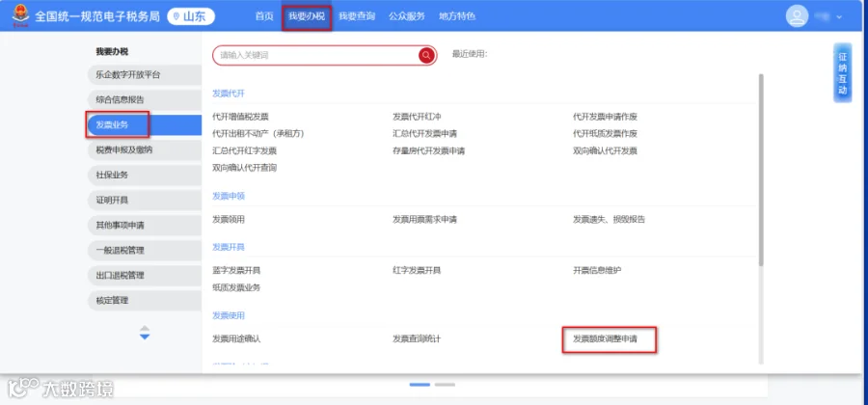Click the red search magnifier icon
Image resolution: width=868 pixels, height=405 pixels.
[x=426, y=55]
